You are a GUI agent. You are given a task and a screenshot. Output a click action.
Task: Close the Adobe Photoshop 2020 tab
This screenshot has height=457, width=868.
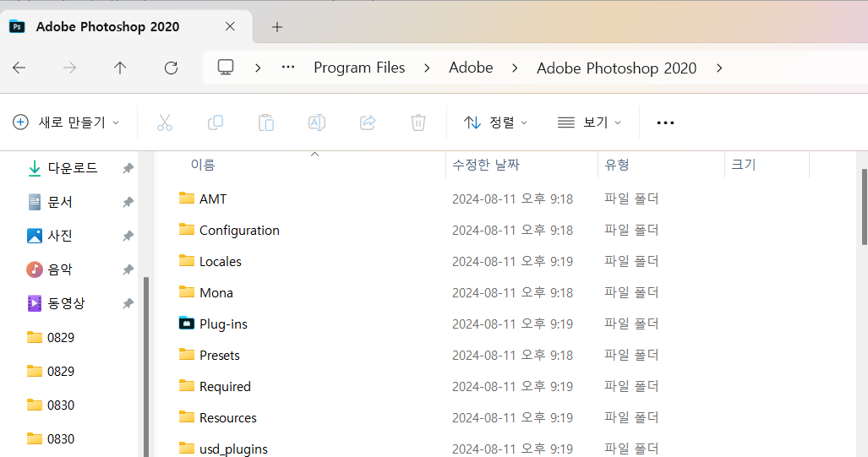point(230,26)
